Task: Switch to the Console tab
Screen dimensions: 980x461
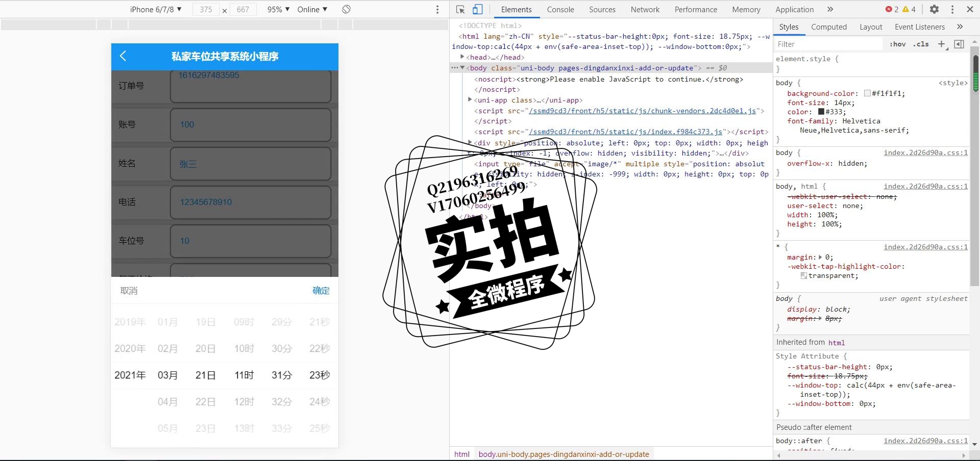Action: (560, 9)
